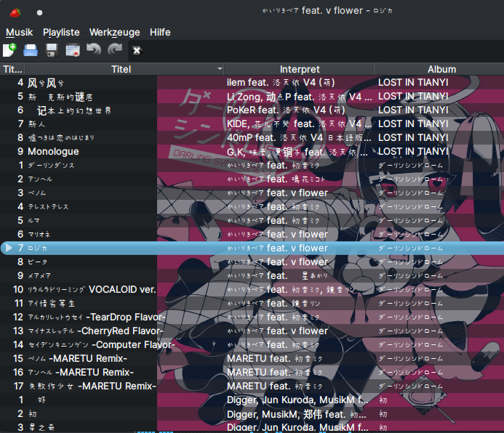504x433 pixels.
Task: Sort by the Titel column header
Action: (124, 69)
